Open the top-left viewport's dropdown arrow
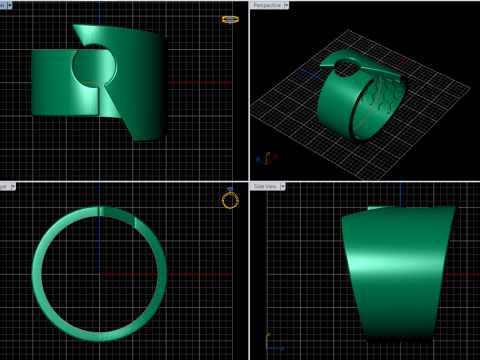The height and width of the screenshot is (360, 480). (x=10, y=5)
